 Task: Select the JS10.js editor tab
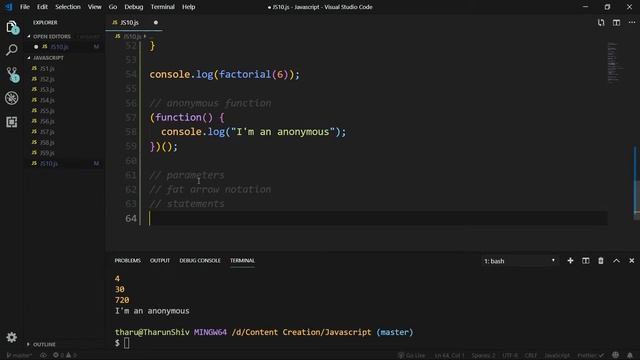(133, 22)
